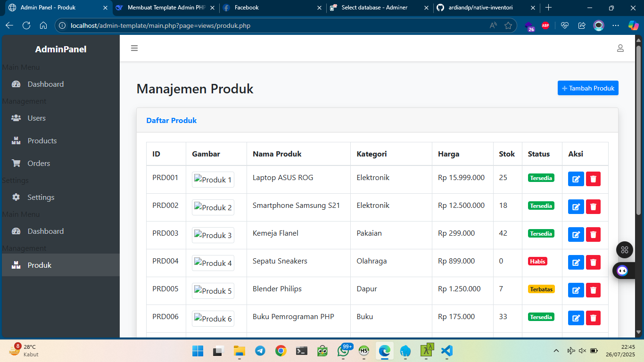Viewport: 644px width, 362px height.
Task: Click Produk 4 image thumbnail
Action: (x=213, y=263)
